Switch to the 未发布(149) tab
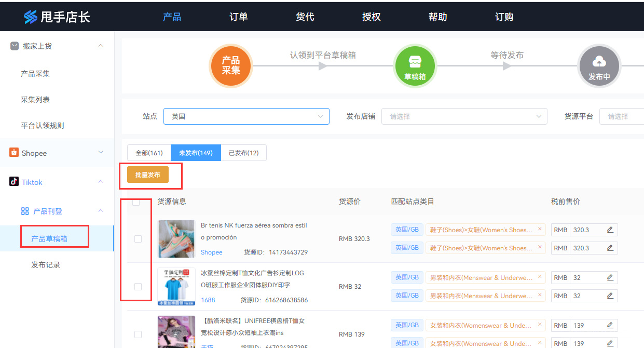644x348 pixels. [x=196, y=153]
